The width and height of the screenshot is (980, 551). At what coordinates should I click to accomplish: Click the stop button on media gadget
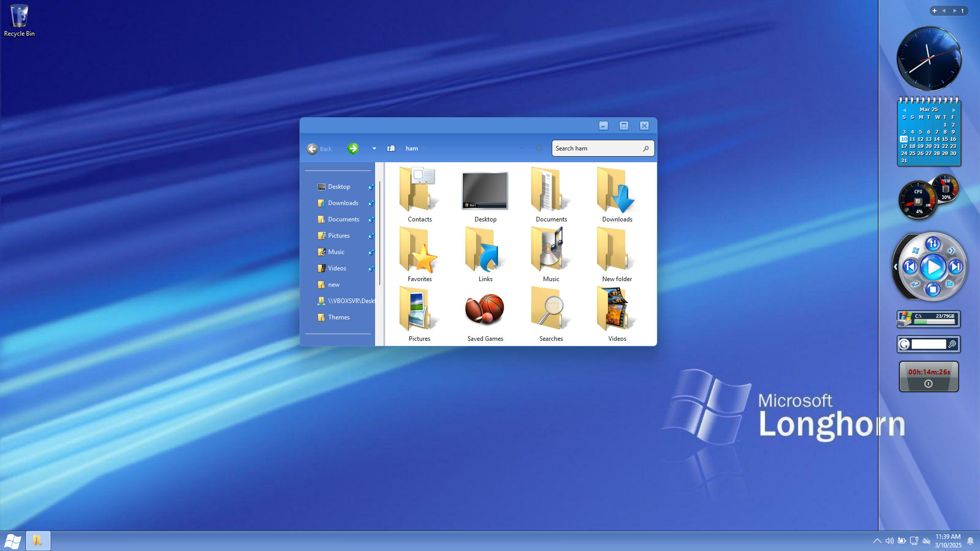pos(933,290)
